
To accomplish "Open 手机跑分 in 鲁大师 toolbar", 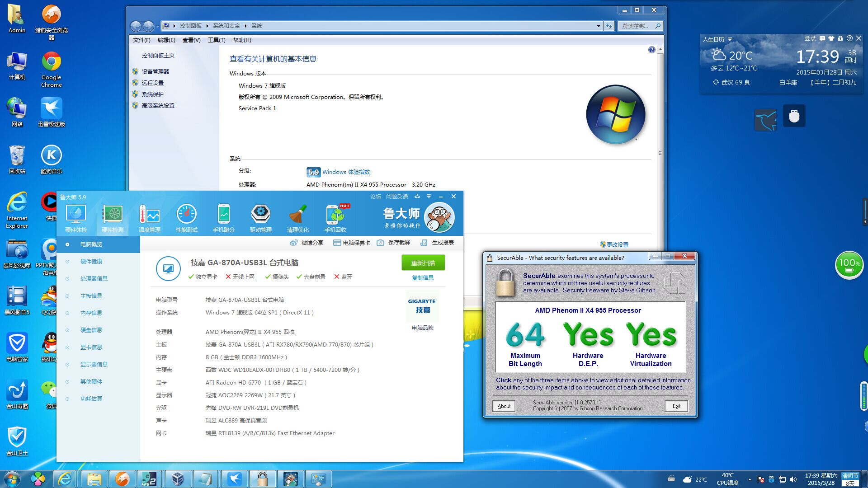I will pos(224,219).
